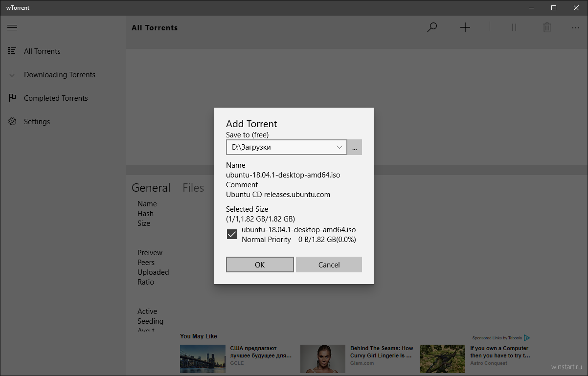Click the Settings gear icon
588x376 pixels.
pyautogui.click(x=12, y=121)
